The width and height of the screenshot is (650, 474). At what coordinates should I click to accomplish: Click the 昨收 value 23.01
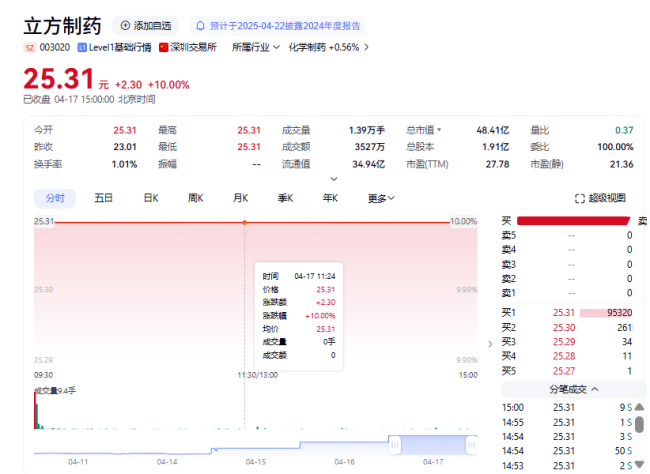(125, 147)
